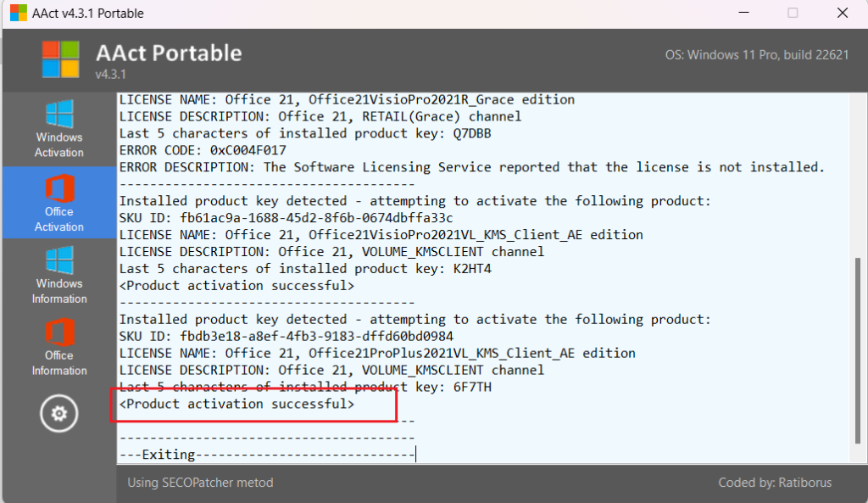Click the product key 6F7TH line
The width and height of the screenshot is (868, 503).
[305, 388]
